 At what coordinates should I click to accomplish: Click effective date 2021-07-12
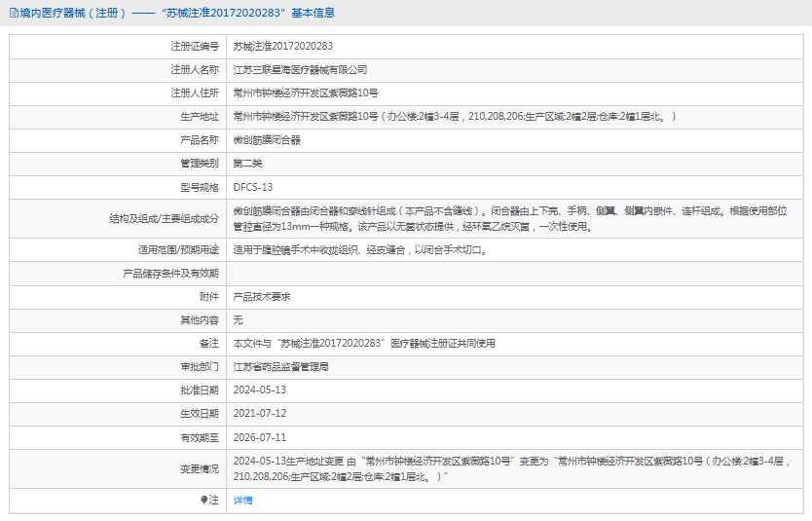coord(259,413)
